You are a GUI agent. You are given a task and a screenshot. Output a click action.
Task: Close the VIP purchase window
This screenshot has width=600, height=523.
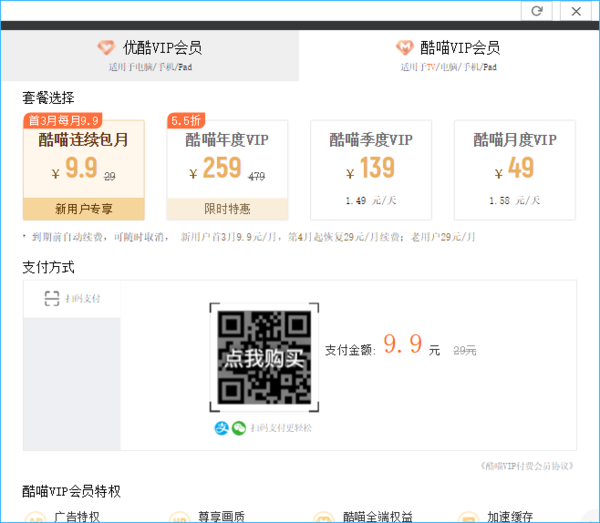(575, 10)
